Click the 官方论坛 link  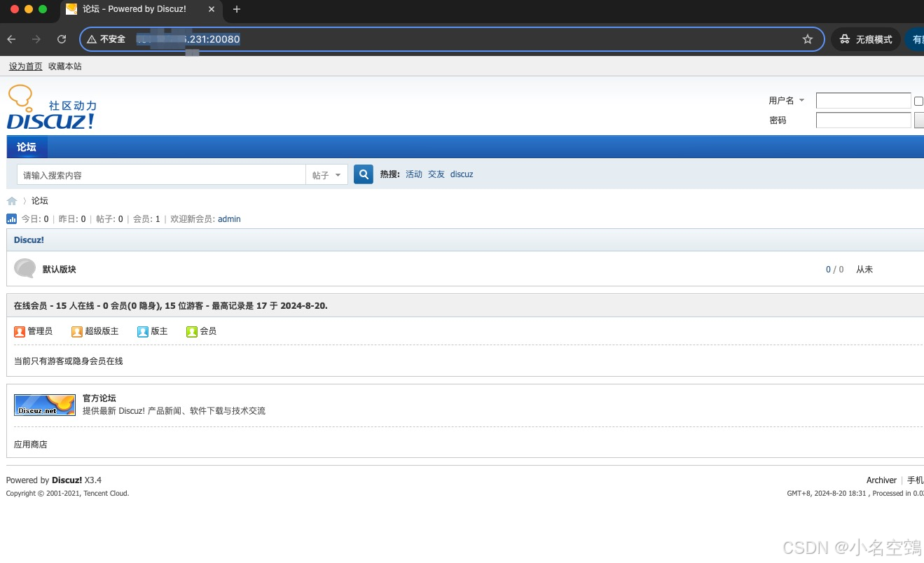tap(99, 398)
